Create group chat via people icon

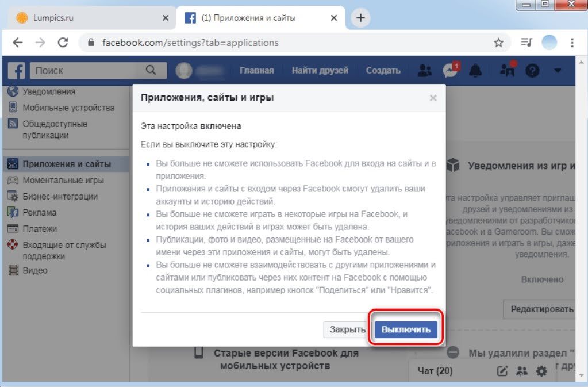[x=522, y=372]
